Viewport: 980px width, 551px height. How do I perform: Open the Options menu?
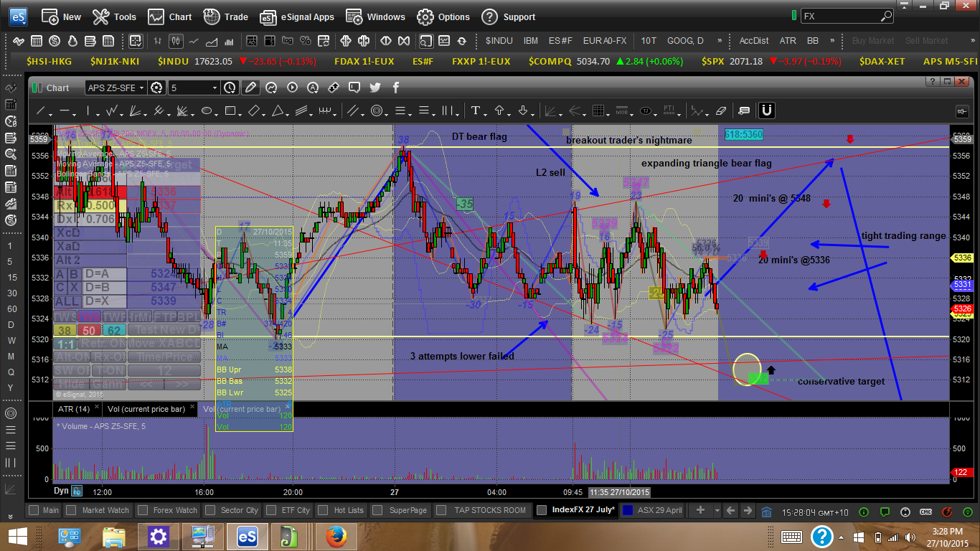coord(443,17)
